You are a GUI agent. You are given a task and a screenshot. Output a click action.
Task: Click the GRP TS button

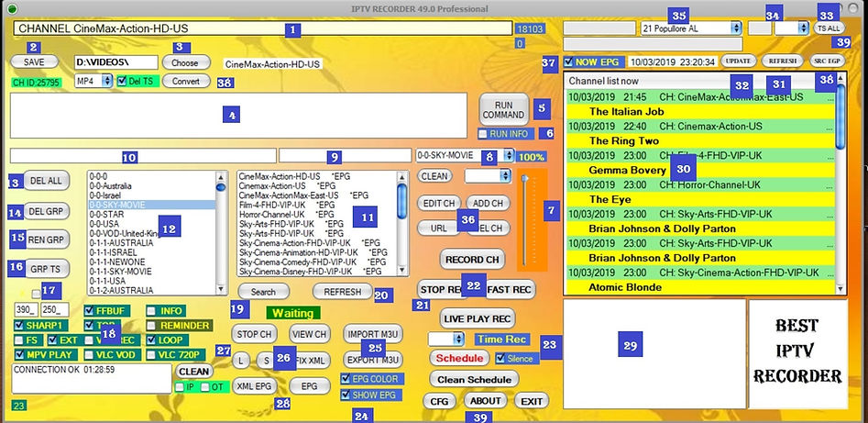[47, 268]
